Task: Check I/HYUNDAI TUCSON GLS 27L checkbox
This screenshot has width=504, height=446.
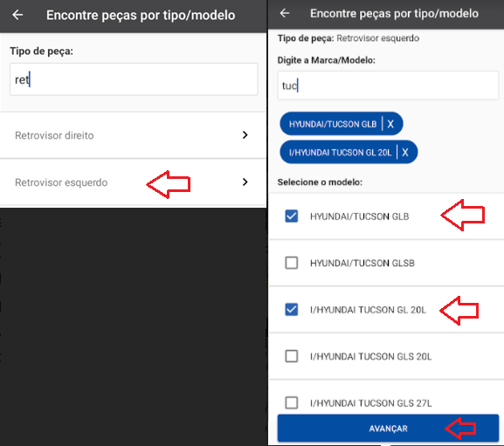Action: 291,402
